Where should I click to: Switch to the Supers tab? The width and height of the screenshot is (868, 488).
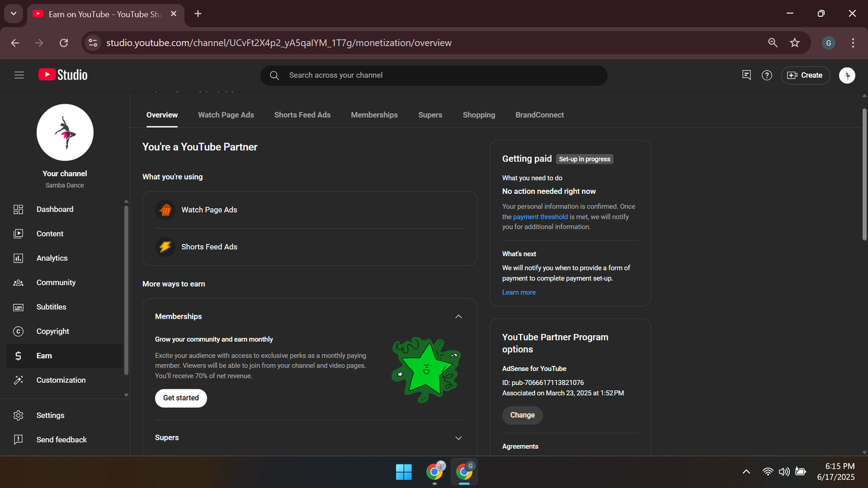click(430, 115)
